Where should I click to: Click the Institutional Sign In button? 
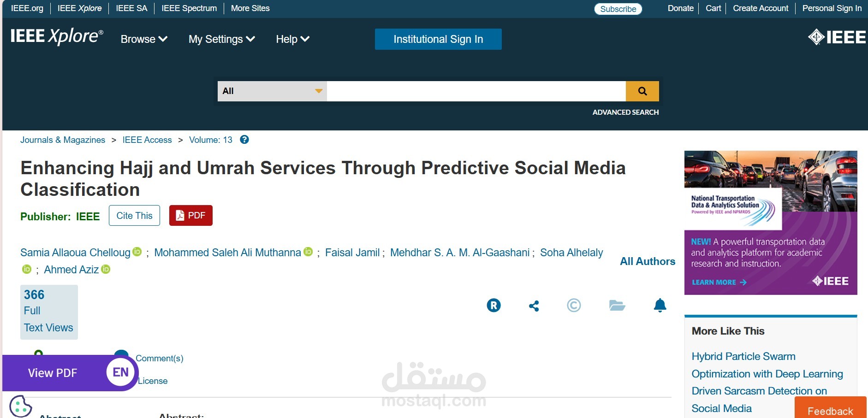[x=438, y=39]
